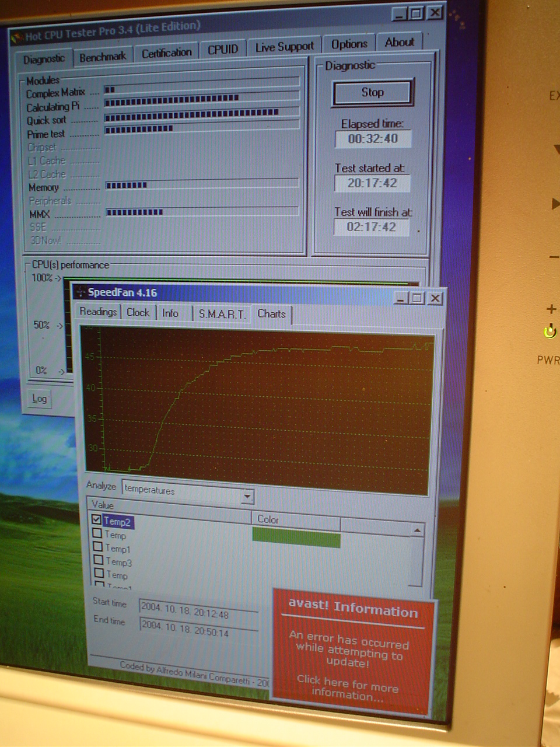The width and height of the screenshot is (560, 747).
Task: Switch to SpeedFan Readings tab
Action: click(x=98, y=312)
